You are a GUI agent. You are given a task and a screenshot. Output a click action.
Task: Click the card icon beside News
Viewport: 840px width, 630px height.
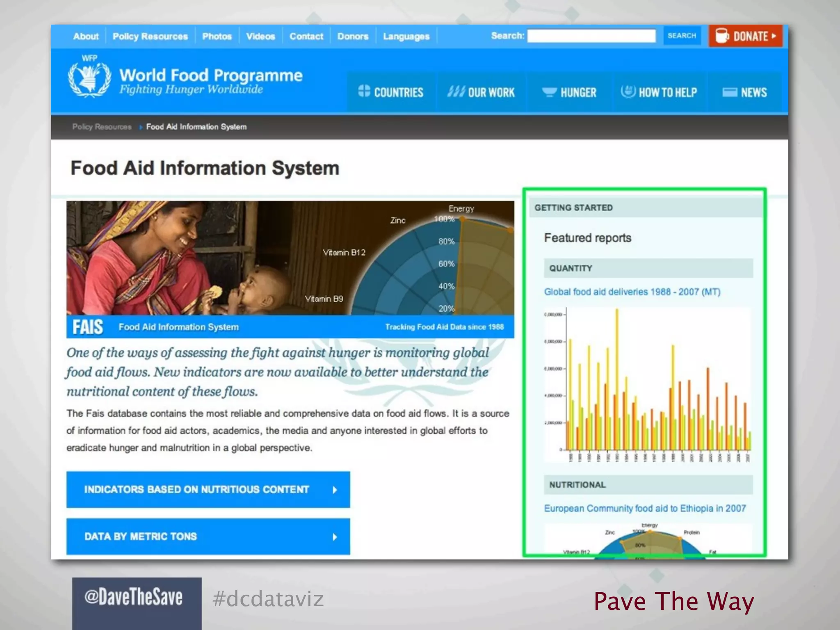coord(730,92)
